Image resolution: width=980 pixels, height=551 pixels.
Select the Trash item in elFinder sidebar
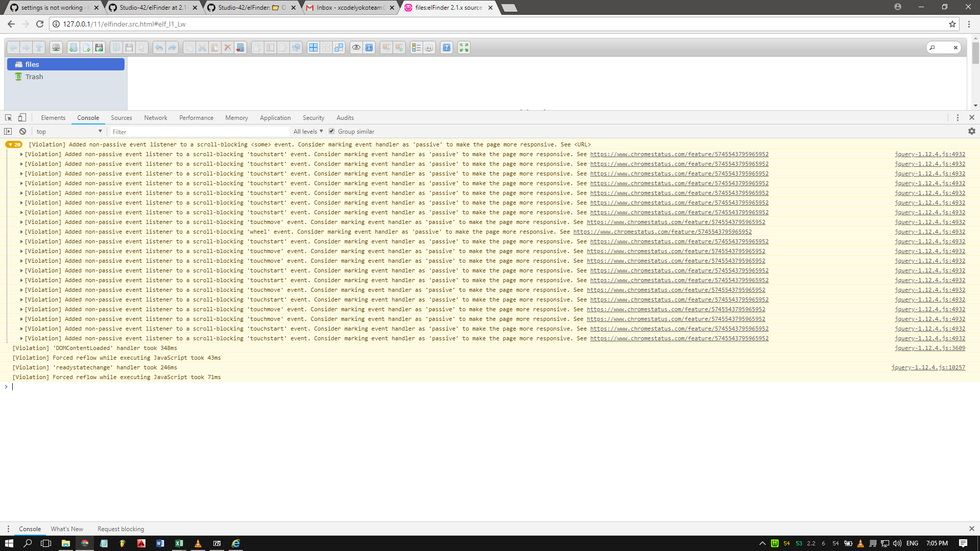(x=34, y=77)
